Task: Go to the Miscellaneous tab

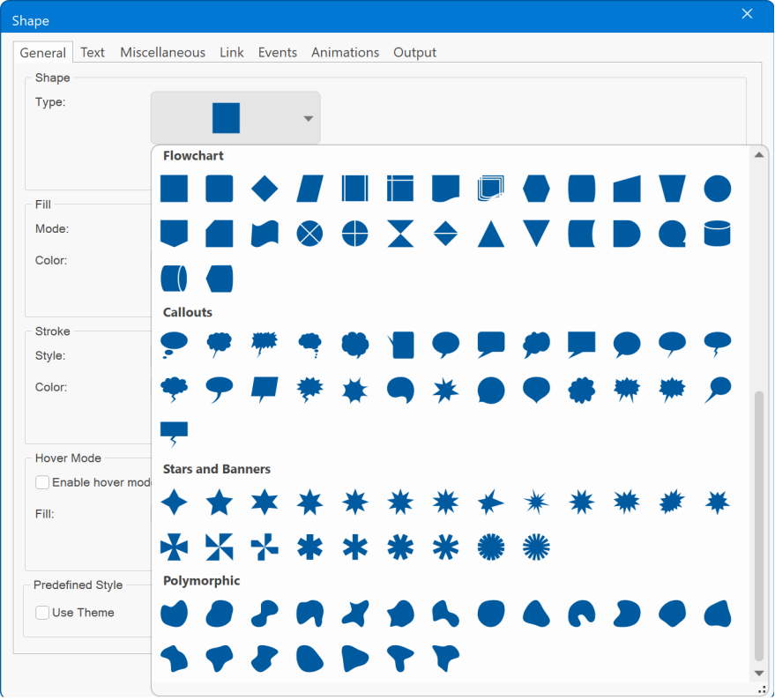Action: point(162,53)
